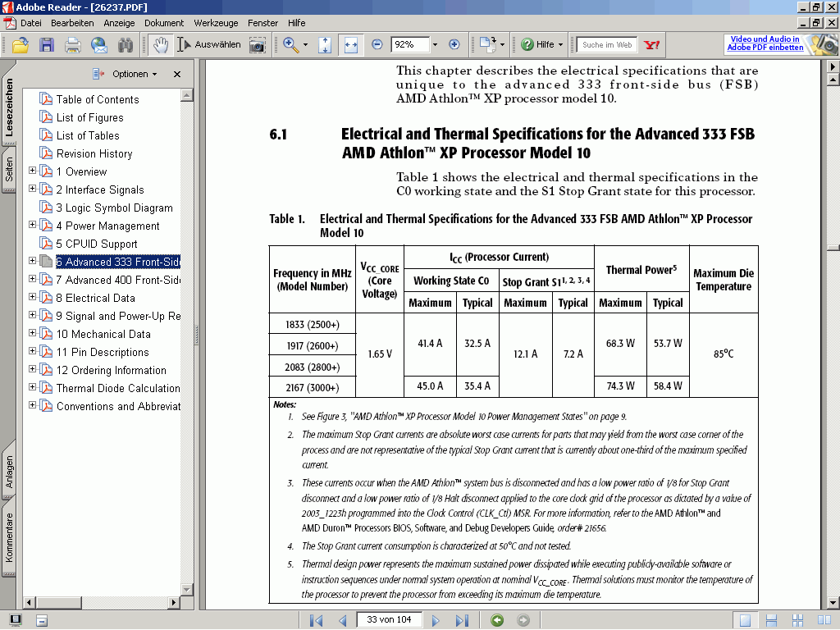The width and height of the screenshot is (840, 630).
Task: Click the Suche im Web field
Action: click(x=607, y=45)
